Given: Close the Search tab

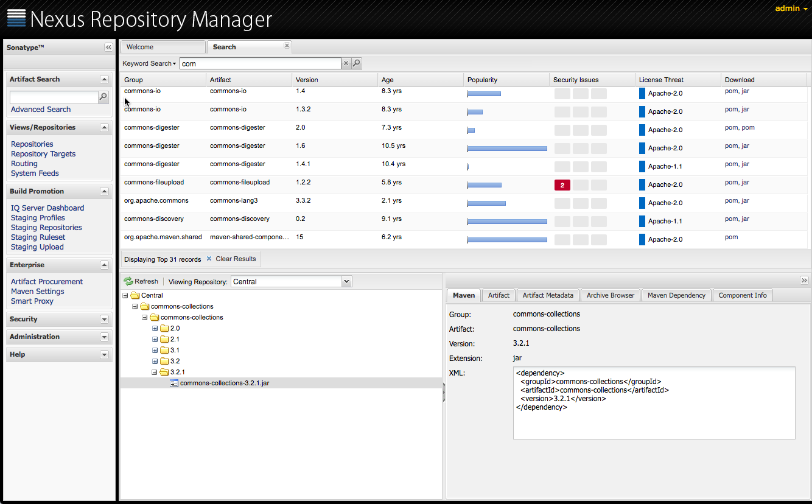Looking at the screenshot, I should [287, 46].
